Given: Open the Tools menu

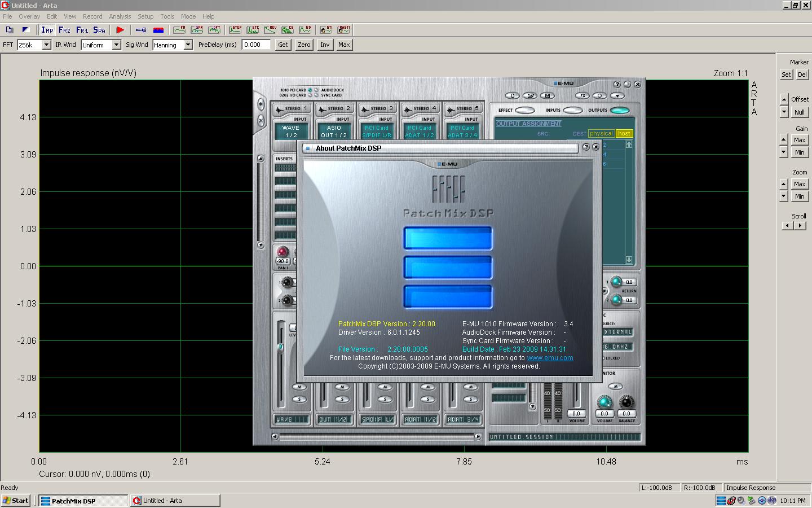Looking at the screenshot, I should click(167, 16).
